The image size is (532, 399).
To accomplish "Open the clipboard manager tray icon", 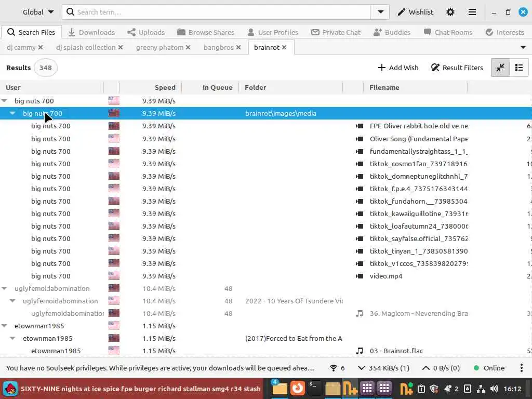I will tap(421, 389).
